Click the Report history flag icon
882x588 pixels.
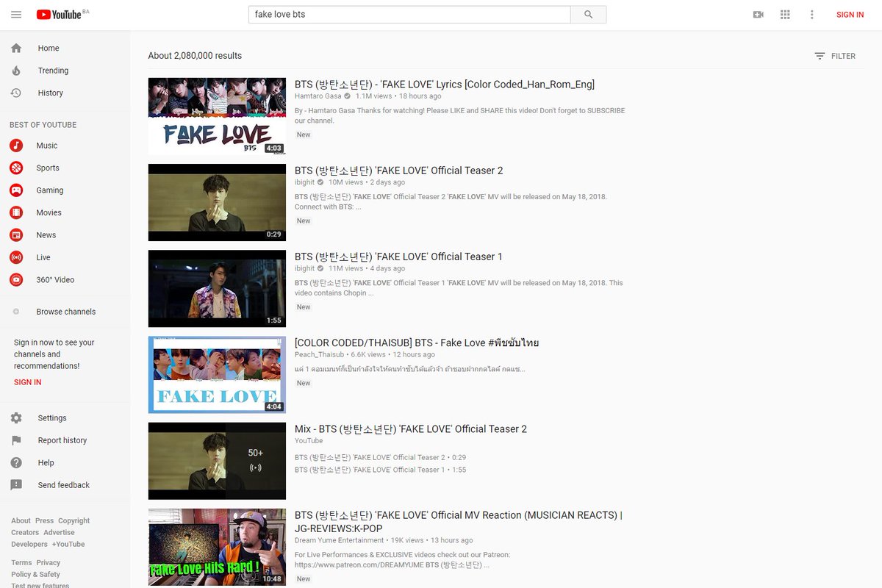[16, 440]
